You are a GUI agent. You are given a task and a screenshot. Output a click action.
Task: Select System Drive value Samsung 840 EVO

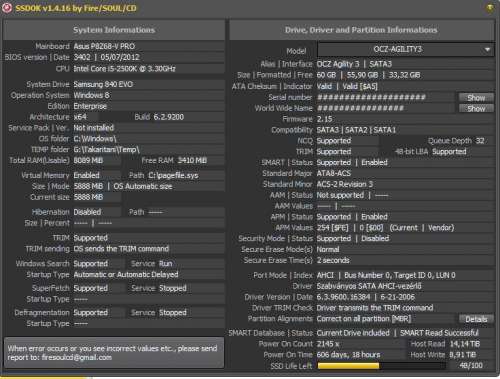coord(103,84)
